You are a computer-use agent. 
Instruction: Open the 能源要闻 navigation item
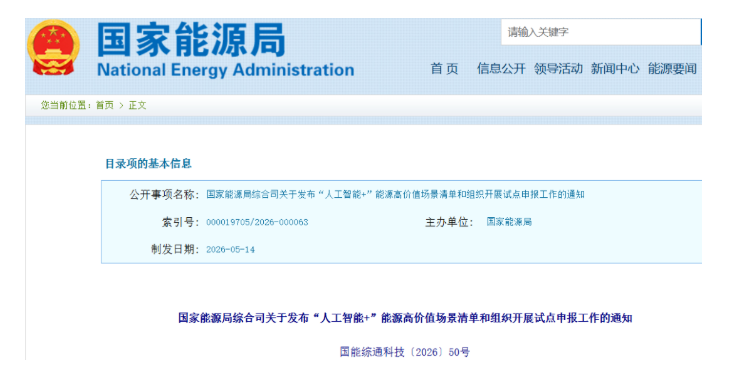click(x=672, y=69)
